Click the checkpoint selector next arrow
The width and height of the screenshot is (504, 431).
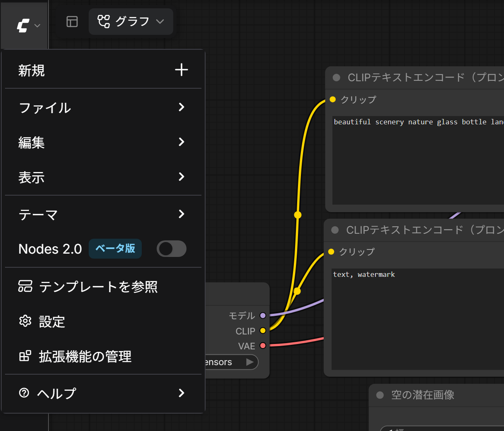[250, 362]
